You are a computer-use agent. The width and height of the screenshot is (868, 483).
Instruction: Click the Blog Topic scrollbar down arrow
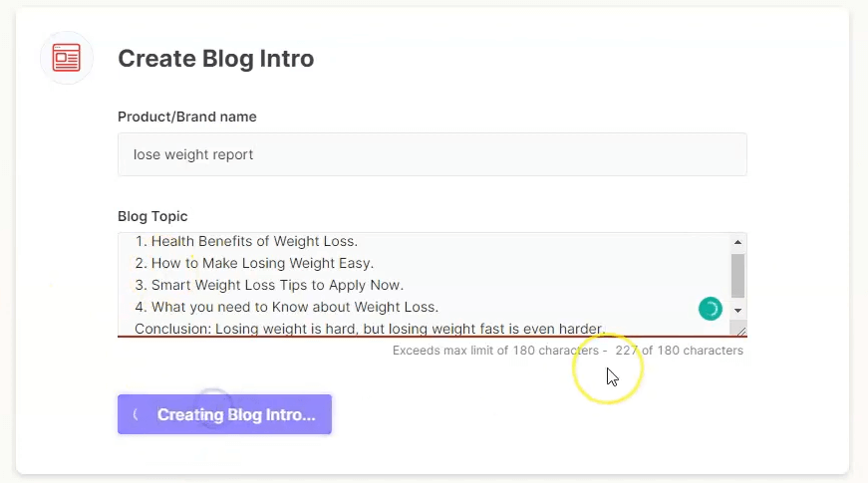(737, 311)
